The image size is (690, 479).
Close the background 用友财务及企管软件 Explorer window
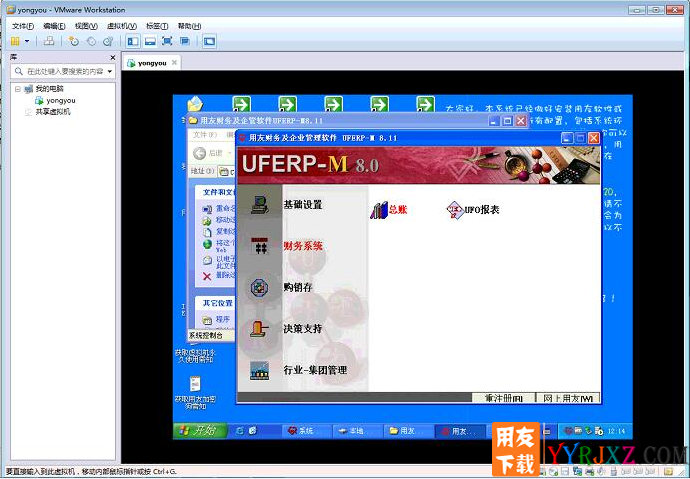[x=521, y=121]
